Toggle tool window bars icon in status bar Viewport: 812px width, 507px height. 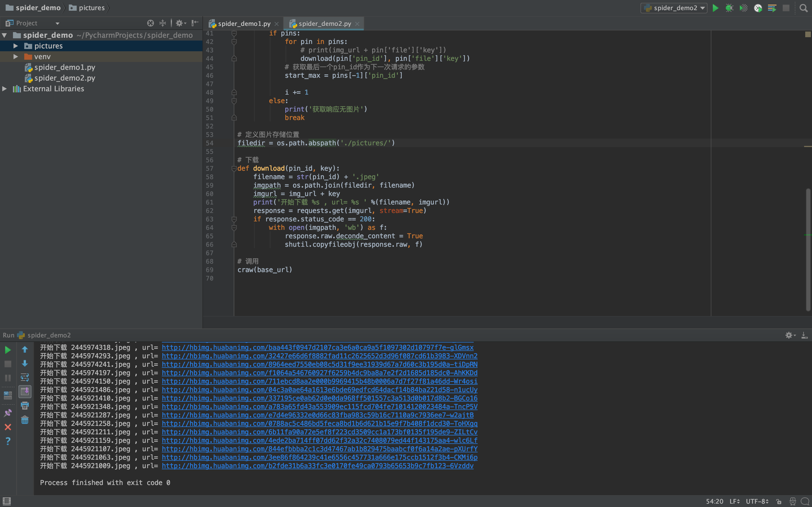[7, 501]
